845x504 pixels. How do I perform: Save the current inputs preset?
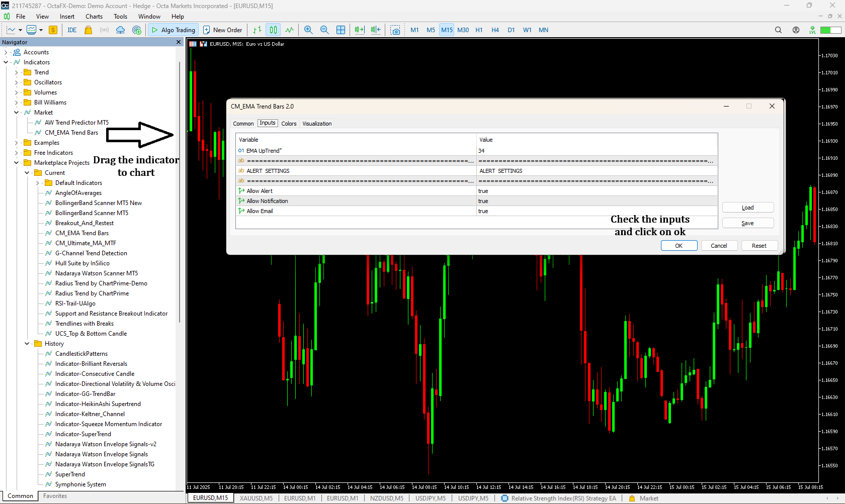(748, 223)
